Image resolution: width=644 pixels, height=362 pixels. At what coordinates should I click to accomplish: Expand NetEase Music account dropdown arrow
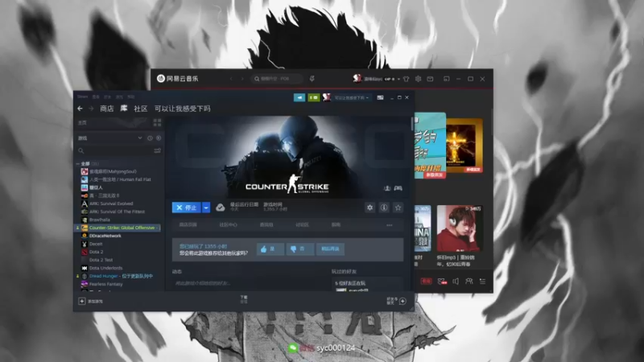click(x=398, y=79)
